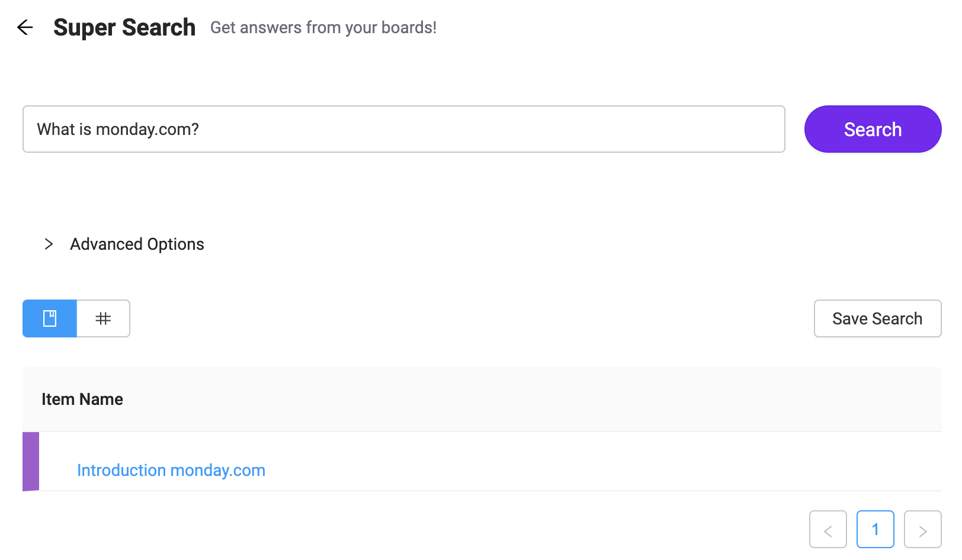Click the Super Search page title

tap(124, 27)
